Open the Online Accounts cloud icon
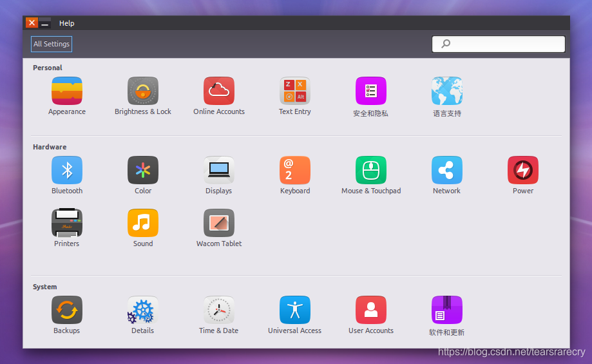Screen dimensions: 592x364 tap(219, 91)
